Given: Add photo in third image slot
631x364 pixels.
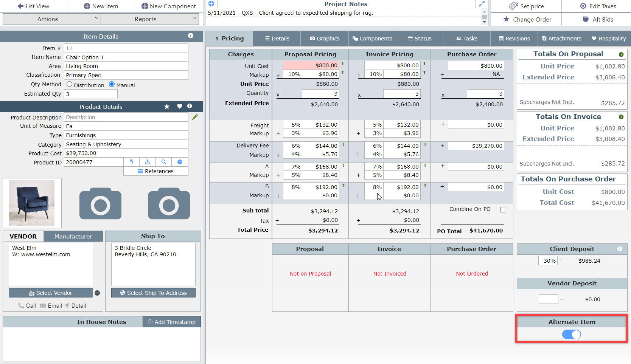Looking at the screenshot, I should coord(169,203).
